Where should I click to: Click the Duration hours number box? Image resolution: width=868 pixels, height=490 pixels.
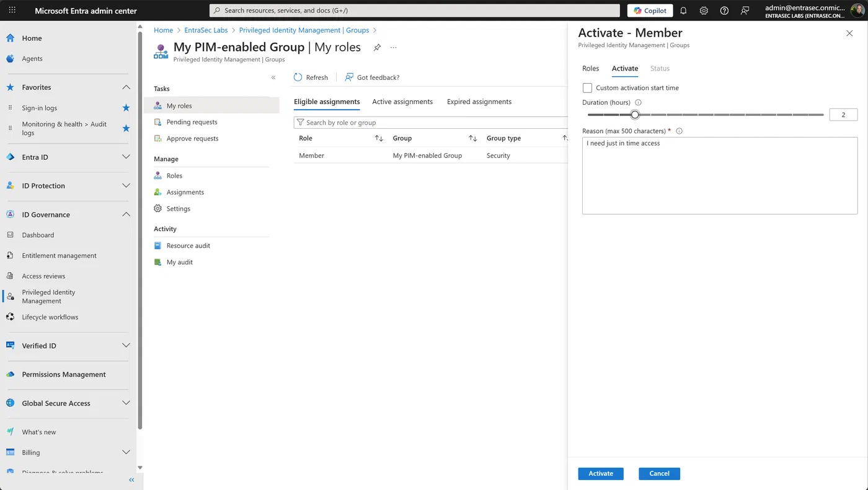843,115
